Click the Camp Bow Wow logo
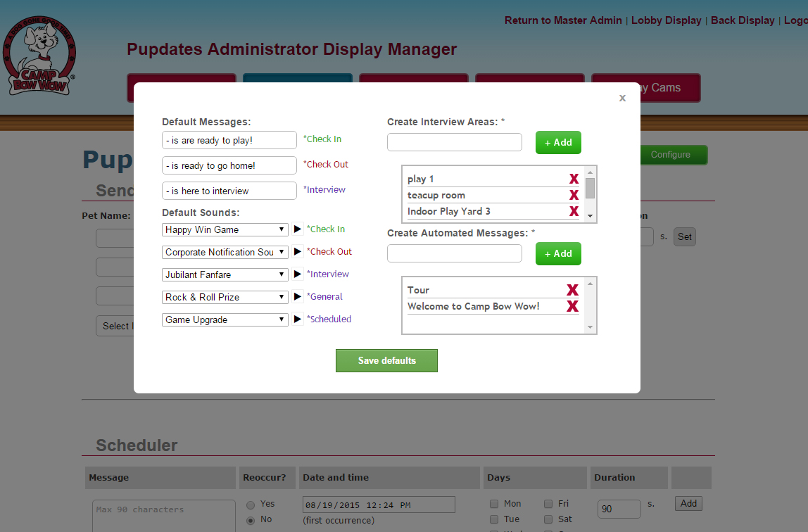The height and width of the screenshot is (532, 808). tap(39, 56)
